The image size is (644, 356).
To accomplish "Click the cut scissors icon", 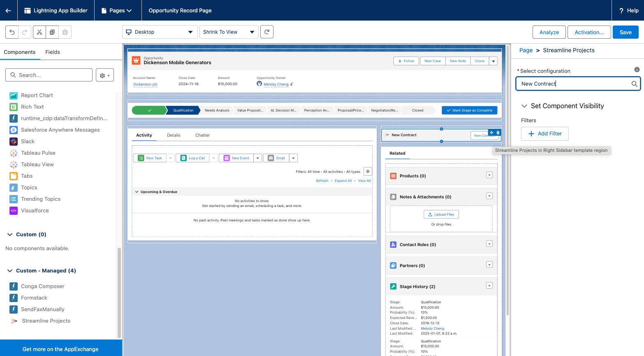I will tap(39, 32).
